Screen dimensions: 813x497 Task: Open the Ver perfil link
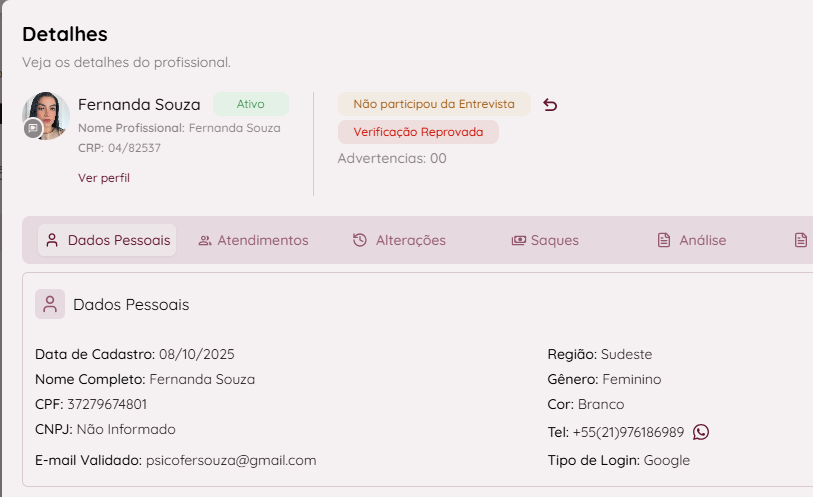point(104,178)
